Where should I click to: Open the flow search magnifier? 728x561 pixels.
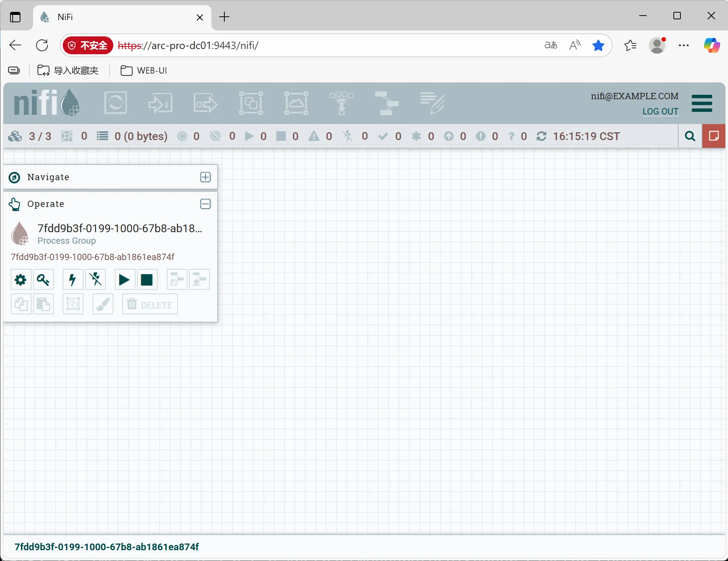point(690,136)
